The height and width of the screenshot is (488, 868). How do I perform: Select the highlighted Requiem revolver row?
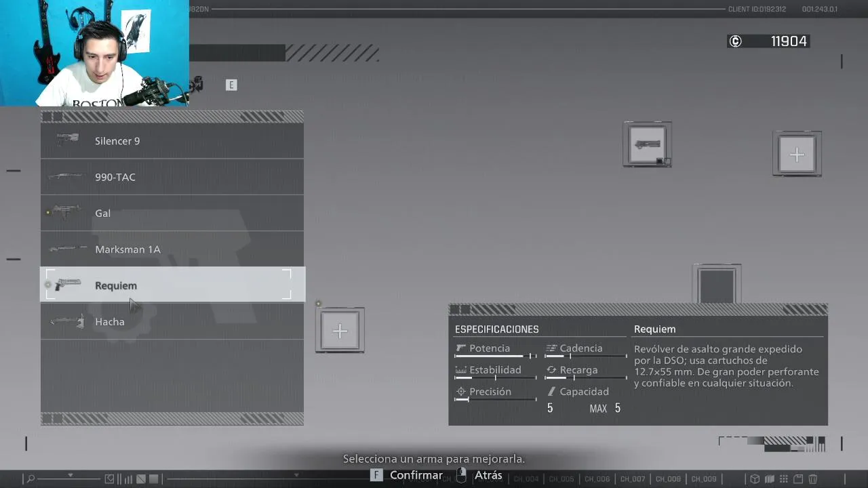(172, 285)
